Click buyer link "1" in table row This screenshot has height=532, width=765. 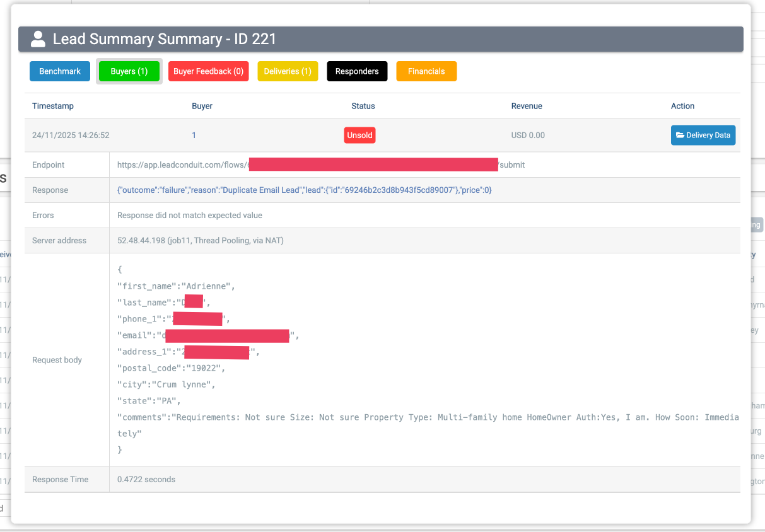coord(194,135)
